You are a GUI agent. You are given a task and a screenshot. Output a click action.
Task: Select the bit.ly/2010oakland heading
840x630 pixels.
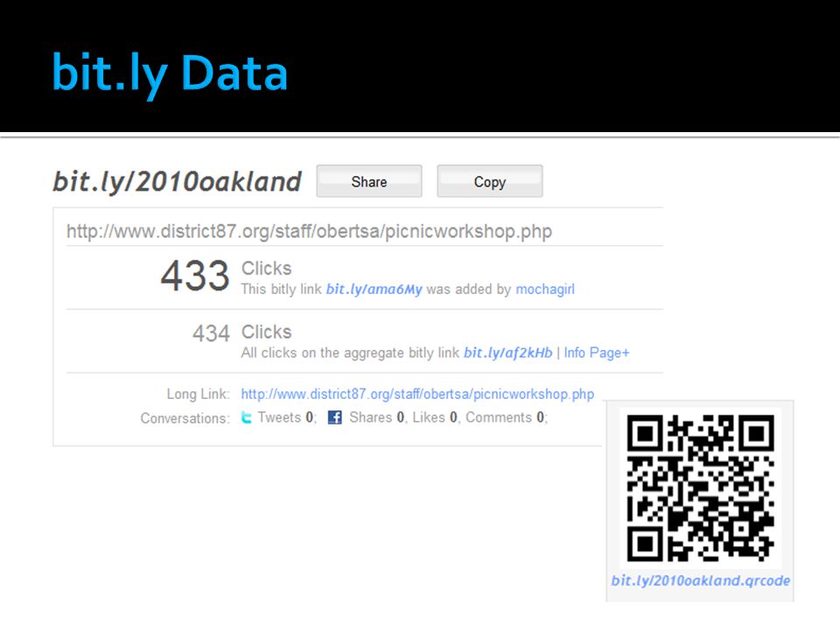[x=178, y=182]
